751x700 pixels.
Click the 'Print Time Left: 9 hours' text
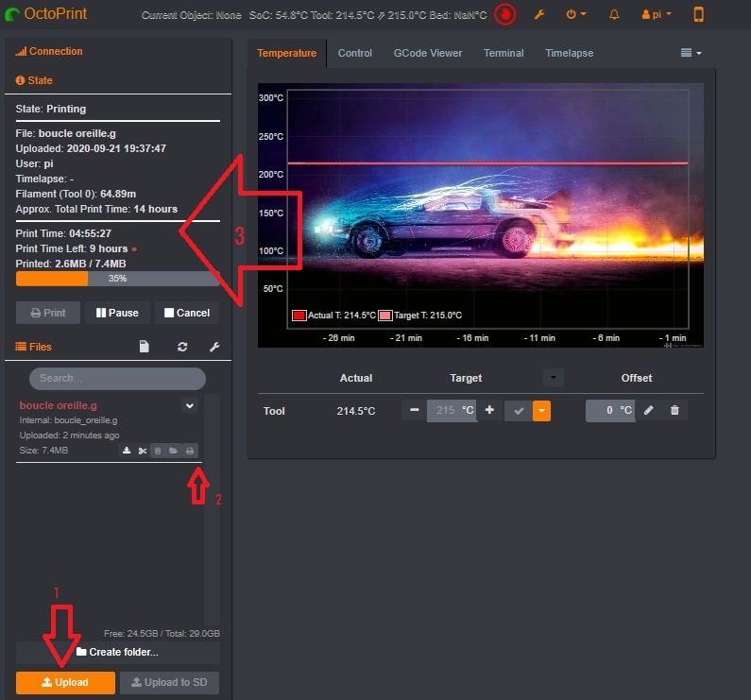(72, 248)
